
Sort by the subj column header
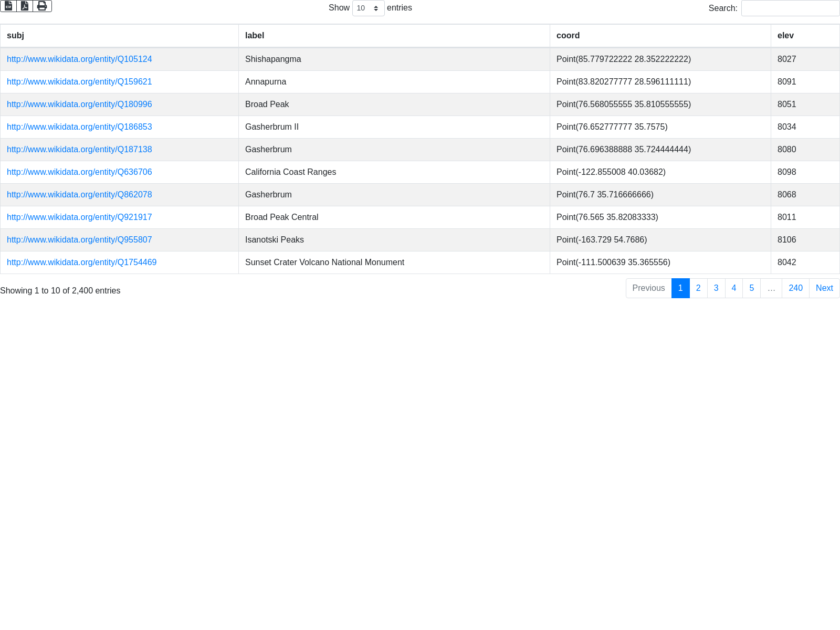pos(15,36)
